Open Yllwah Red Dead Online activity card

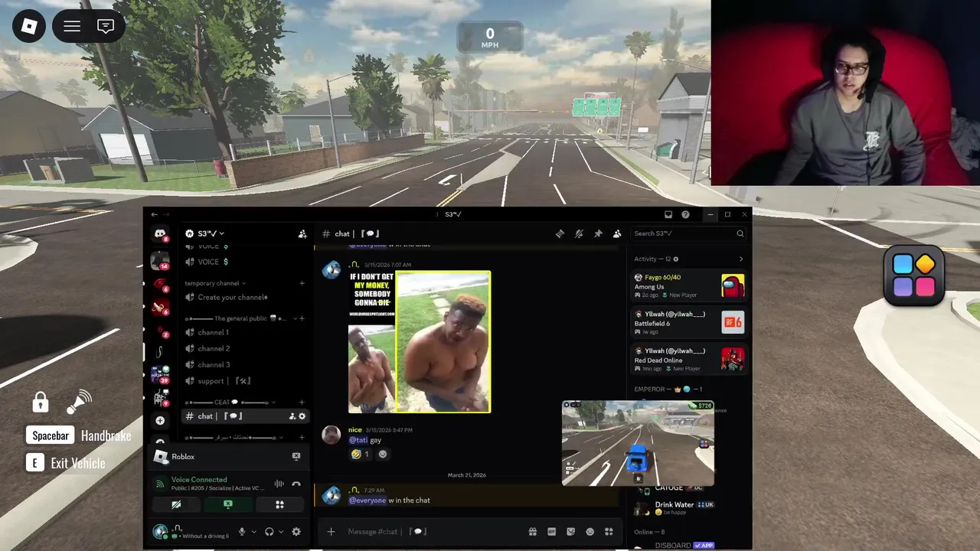pyautogui.click(x=688, y=360)
